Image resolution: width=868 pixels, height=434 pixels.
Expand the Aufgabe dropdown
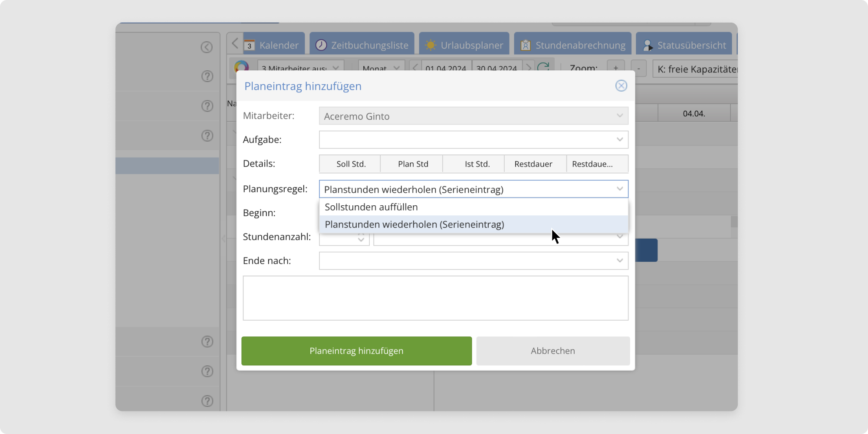point(619,140)
